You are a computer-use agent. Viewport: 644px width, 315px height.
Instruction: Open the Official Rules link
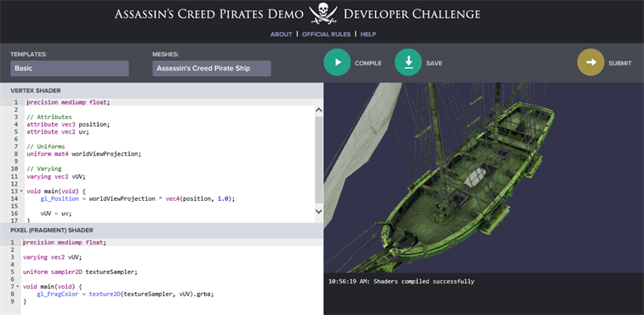coord(326,34)
